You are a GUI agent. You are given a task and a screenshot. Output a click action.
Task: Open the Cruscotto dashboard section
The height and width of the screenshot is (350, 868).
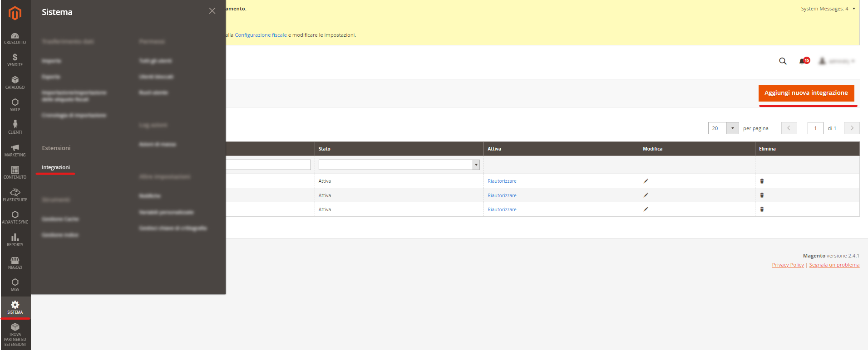tap(15, 39)
